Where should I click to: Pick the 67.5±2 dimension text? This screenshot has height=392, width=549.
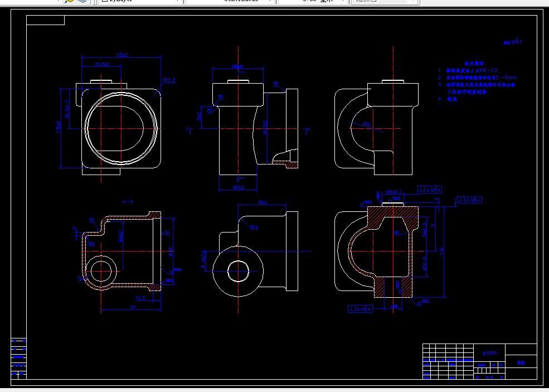102,64
